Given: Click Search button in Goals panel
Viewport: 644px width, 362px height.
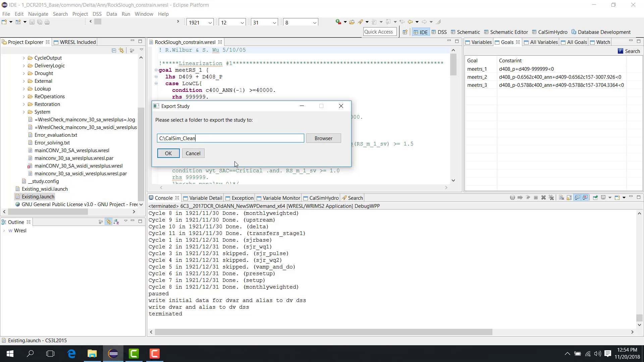Looking at the screenshot, I should click(x=629, y=51).
